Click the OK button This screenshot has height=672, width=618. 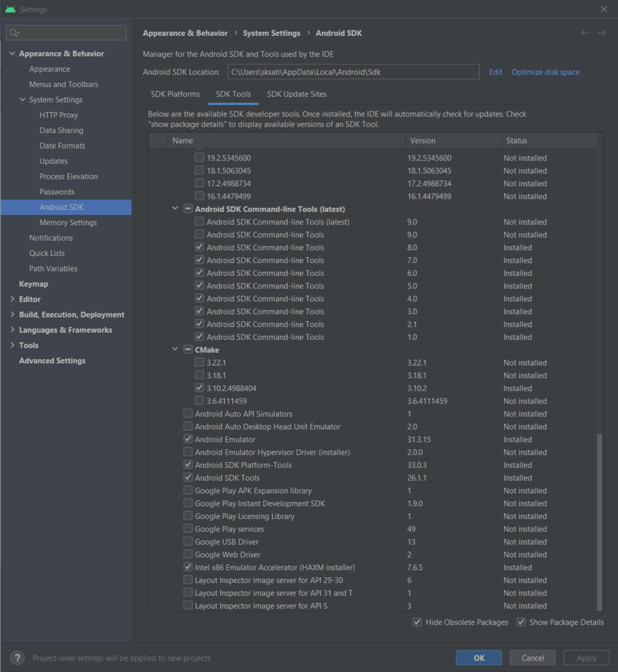479,657
